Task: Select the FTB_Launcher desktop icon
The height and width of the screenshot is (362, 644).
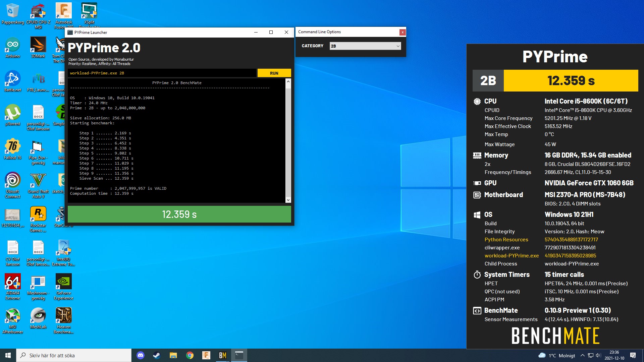Action: pyautogui.click(x=38, y=81)
